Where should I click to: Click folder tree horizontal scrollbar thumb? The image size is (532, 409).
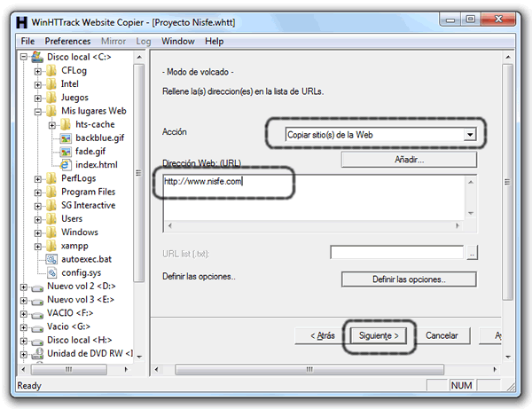pos(69,369)
